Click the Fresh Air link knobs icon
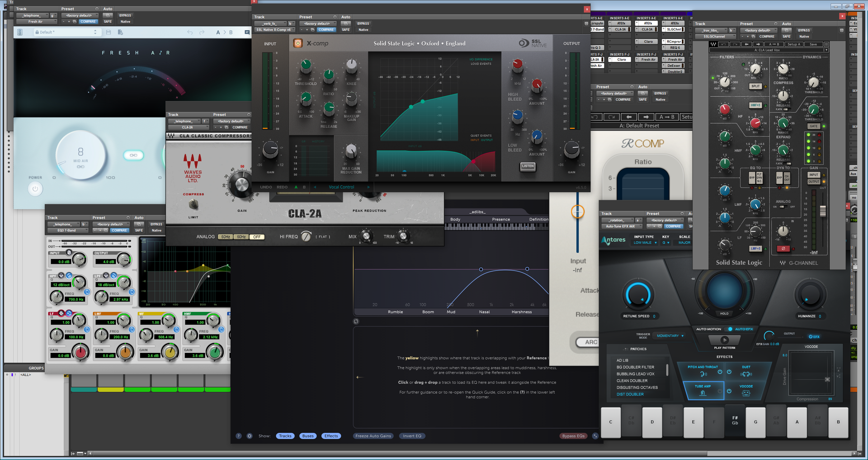Image resolution: width=868 pixels, height=460 pixels. point(133,155)
